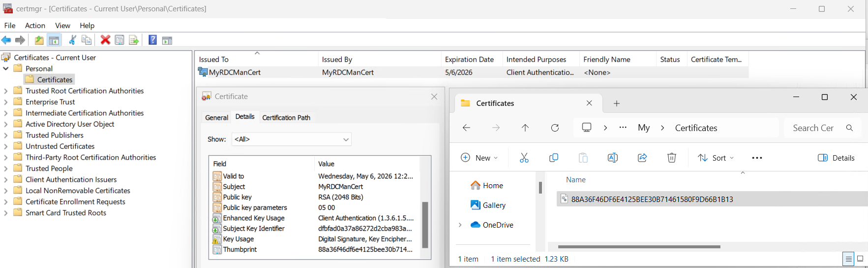Click the My breadcrumb in Explorer address bar

[643, 128]
